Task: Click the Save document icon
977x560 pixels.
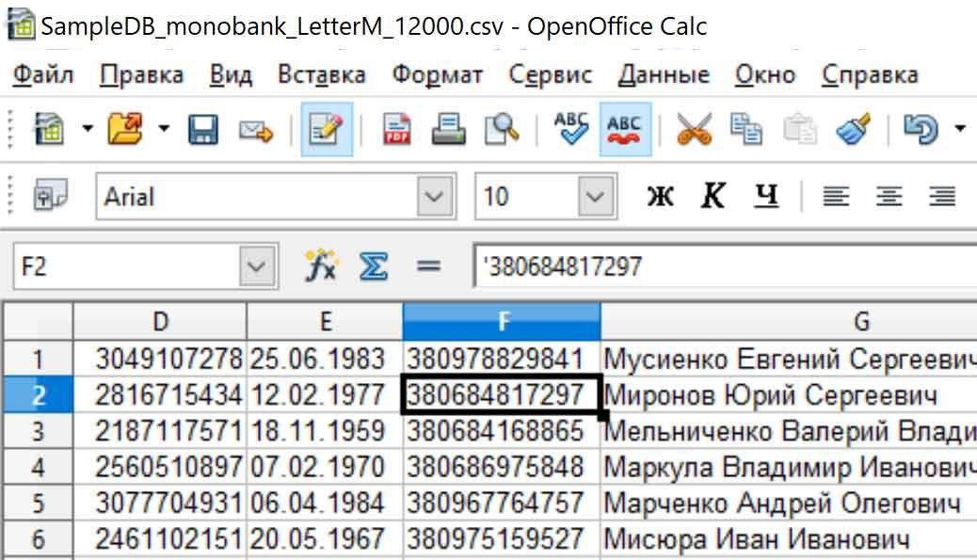Action: [203, 130]
